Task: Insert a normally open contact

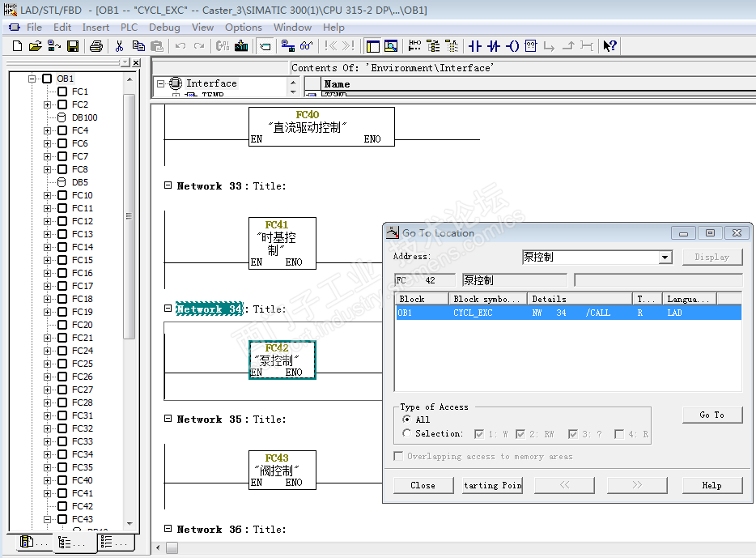Action: (x=475, y=46)
